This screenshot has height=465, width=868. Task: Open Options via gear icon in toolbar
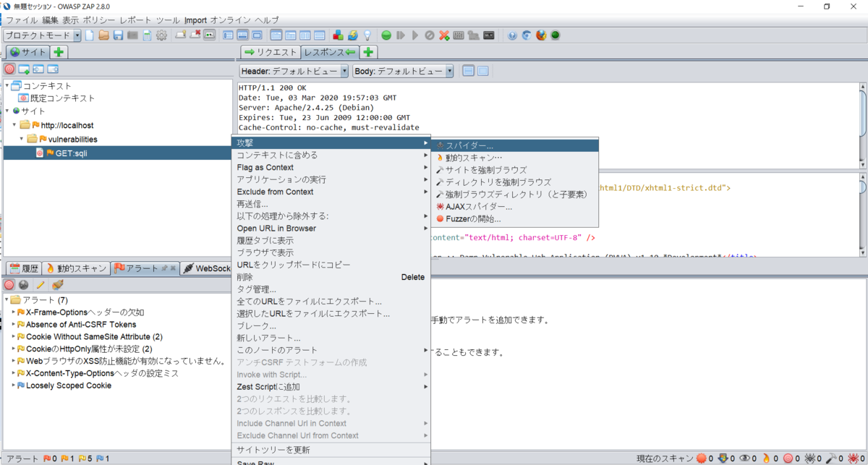161,35
